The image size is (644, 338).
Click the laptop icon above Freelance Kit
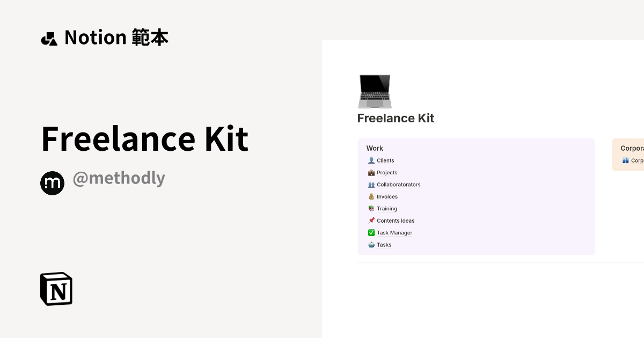pyautogui.click(x=375, y=91)
